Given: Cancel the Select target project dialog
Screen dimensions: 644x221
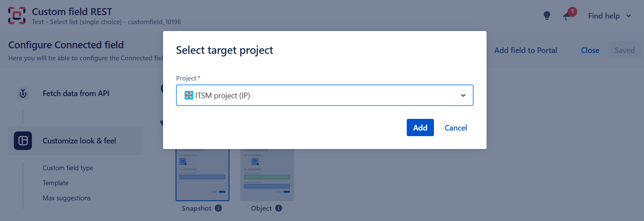Looking at the screenshot, I should tap(456, 128).
